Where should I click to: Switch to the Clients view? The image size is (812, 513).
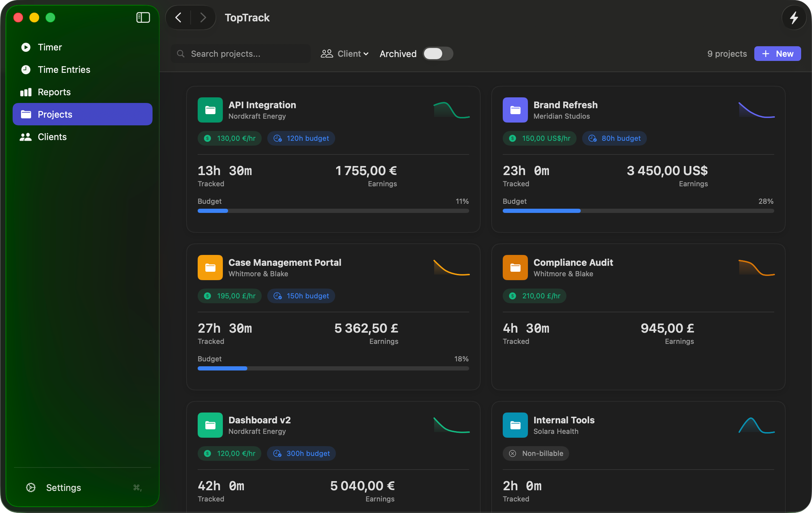tap(52, 137)
